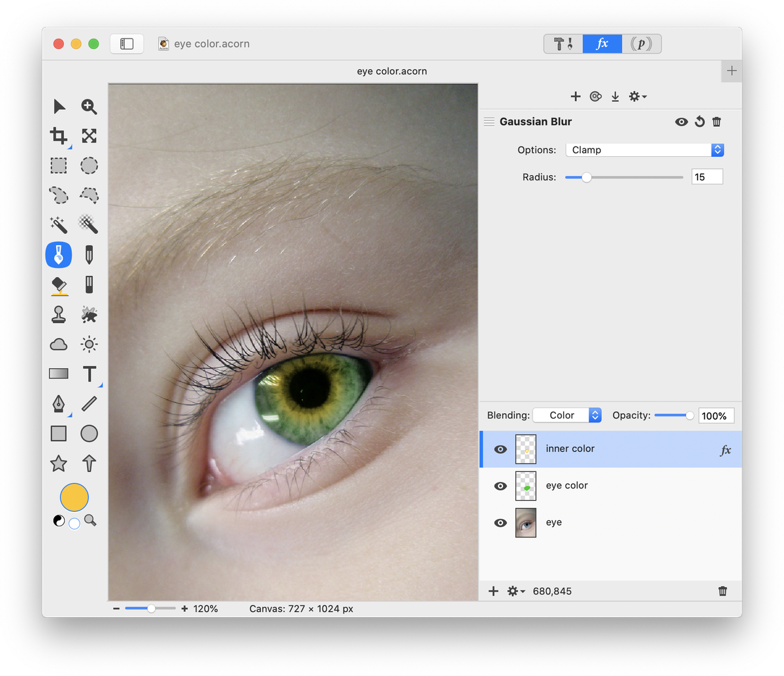Adjust the Radius slider
The image size is (784, 676).
(x=624, y=177)
